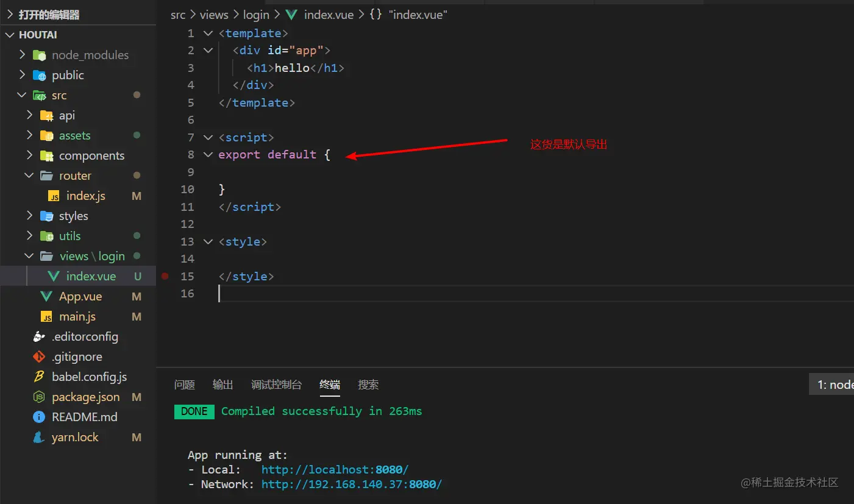Expand the public folder chevron
This screenshot has width=854, height=504.
tap(23, 76)
